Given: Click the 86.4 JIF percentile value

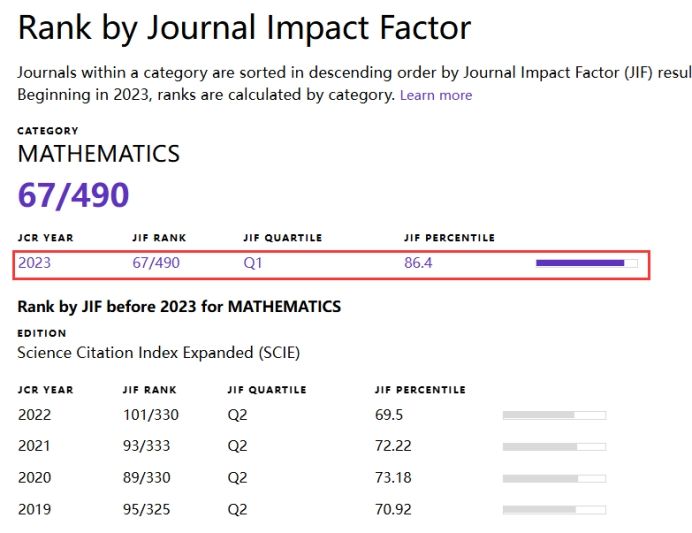Looking at the screenshot, I should coord(418,263).
